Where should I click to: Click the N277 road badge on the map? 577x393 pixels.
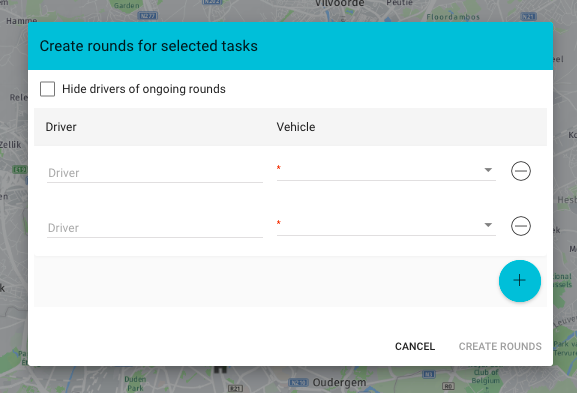148,16
